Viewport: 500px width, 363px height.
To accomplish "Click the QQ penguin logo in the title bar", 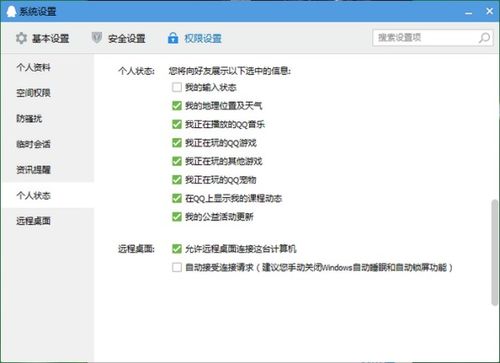I will coord(11,12).
